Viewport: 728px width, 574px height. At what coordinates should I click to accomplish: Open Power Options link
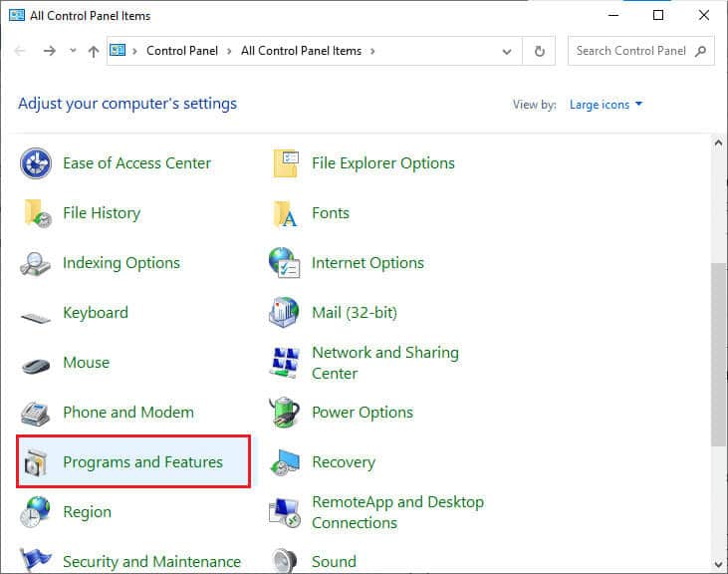tap(363, 413)
